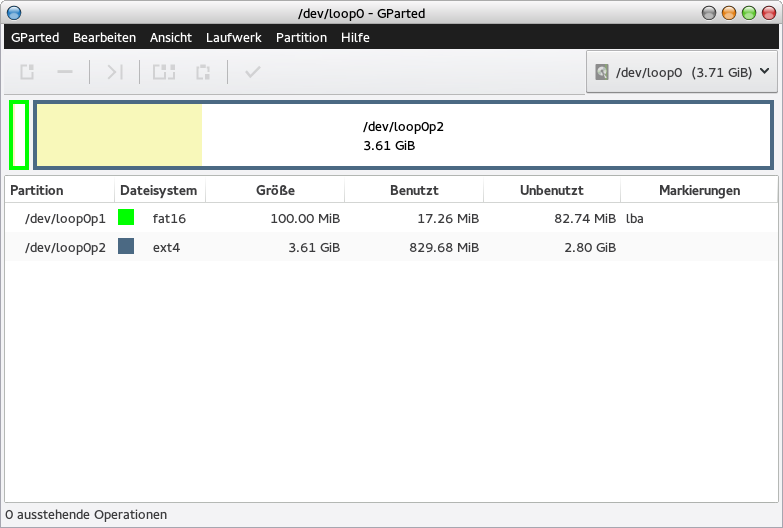
Task: Sort by the Partition column header
Action: [x=59, y=190]
